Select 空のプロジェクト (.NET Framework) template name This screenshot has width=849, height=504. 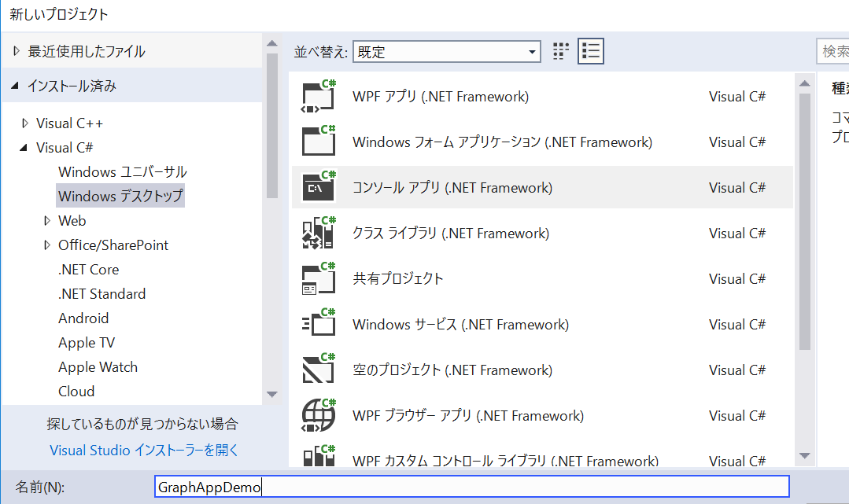(x=452, y=370)
